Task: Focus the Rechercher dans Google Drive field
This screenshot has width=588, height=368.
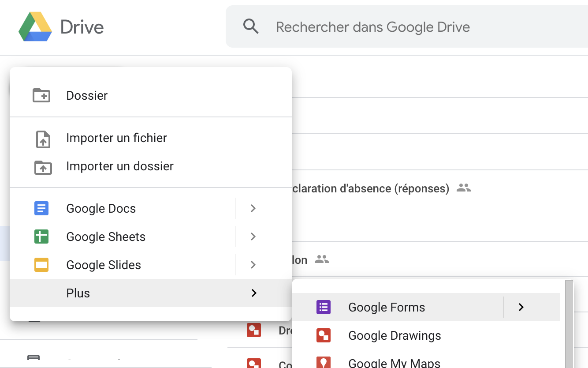Action: (407, 27)
